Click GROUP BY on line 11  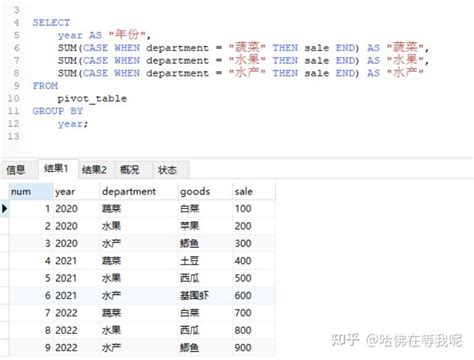pyautogui.click(x=58, y=111)
